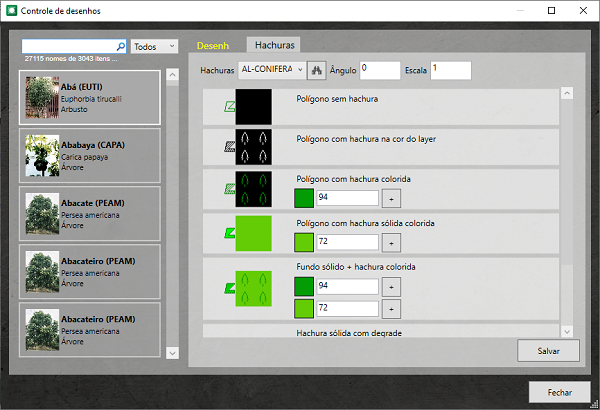Expand the AL-CONIFERA hatch pattern dropdown
Image resolution: width=600 pixels, height=410 pixels.
pyautogui.click(x=298, y=70)
